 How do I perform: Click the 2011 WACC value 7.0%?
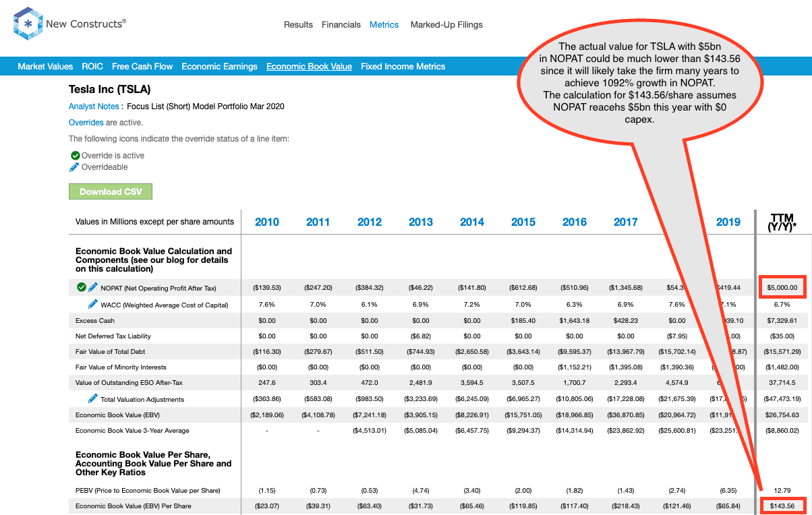(318, 305)
